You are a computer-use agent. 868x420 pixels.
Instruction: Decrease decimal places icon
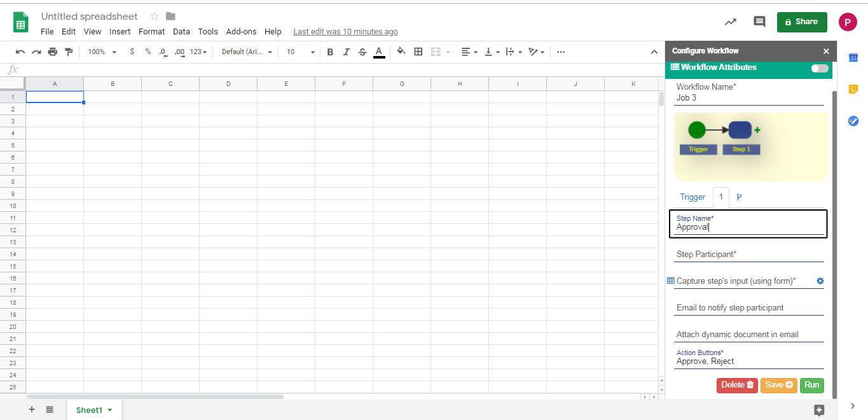[163, 52]
